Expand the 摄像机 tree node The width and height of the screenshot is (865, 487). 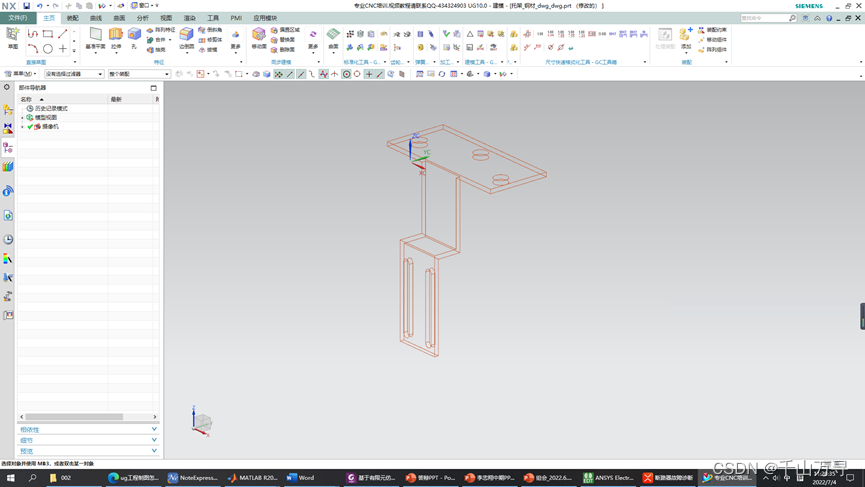[23, 127]
